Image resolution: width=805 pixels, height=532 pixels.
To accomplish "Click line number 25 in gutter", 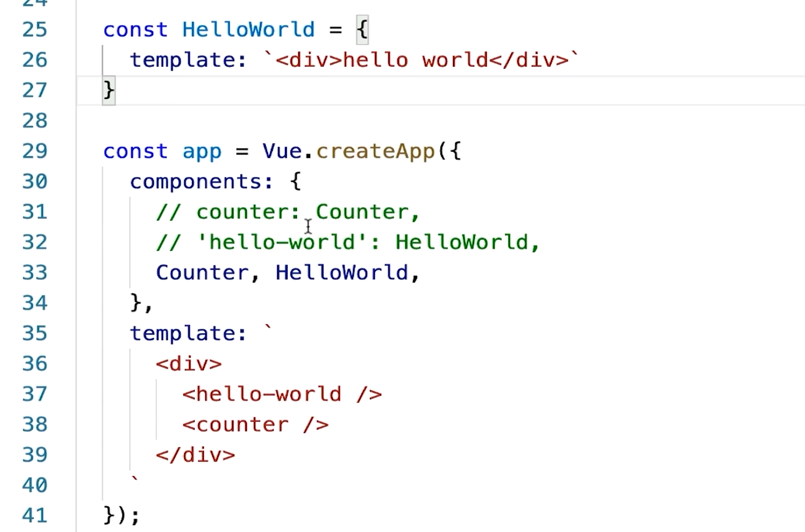I will coord(35,30).
